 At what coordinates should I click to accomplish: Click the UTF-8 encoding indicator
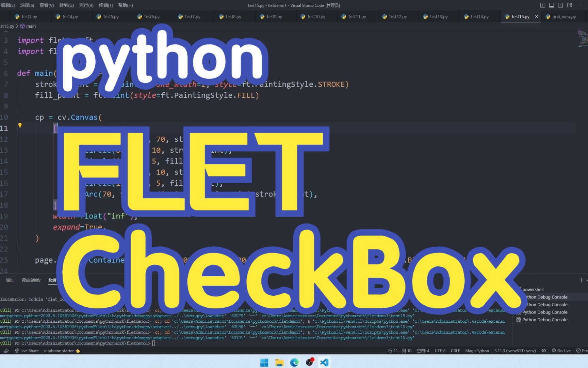(x=440, y=351)
